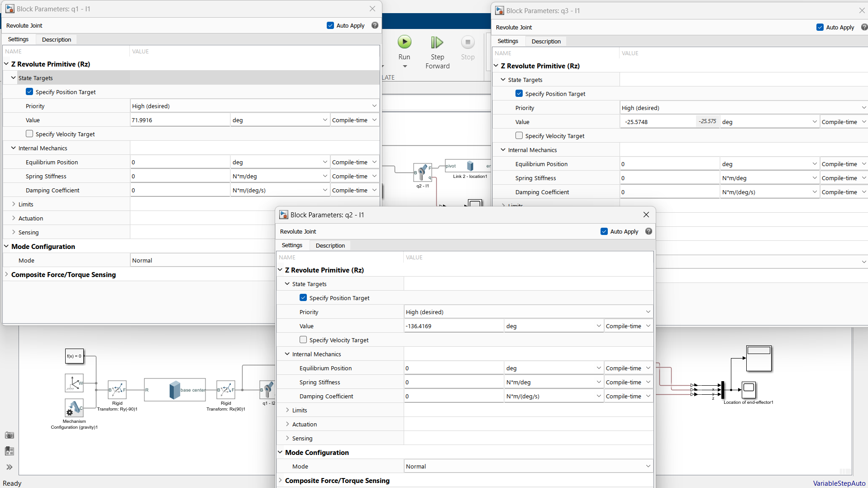Select the World Frame block
Image resolution: width=868 pixels, height=488 pixels.
74,383
